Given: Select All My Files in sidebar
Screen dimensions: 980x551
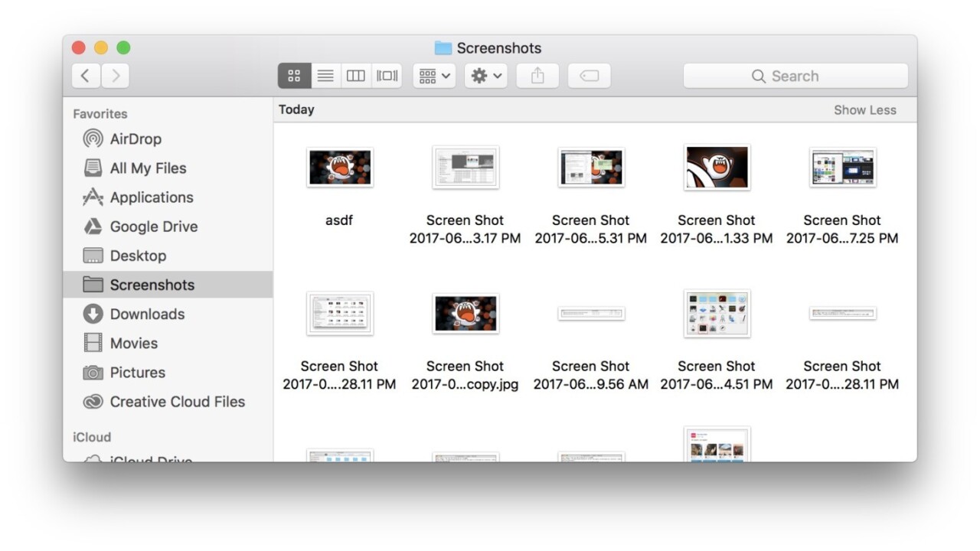Looking at the screenshot, I should [147, 168].
